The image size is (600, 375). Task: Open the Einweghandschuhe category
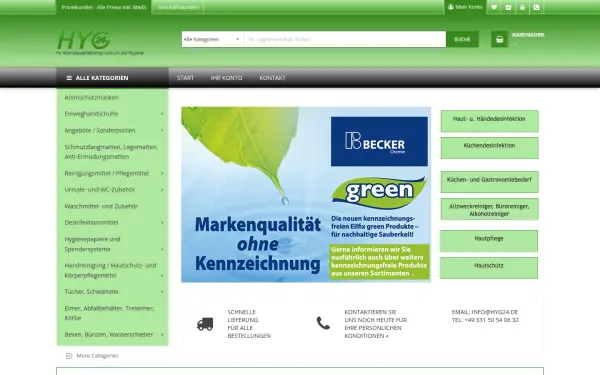[91, 114]
